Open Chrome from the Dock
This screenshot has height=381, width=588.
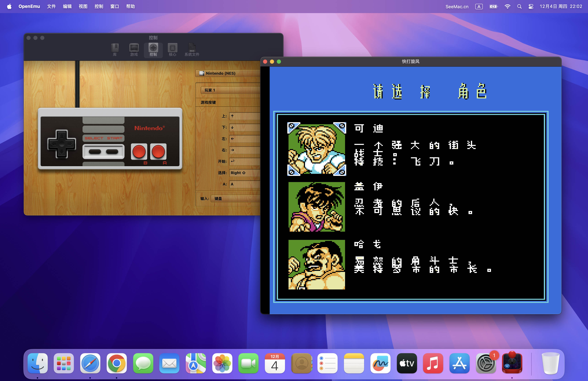click(x=117, y=363)
